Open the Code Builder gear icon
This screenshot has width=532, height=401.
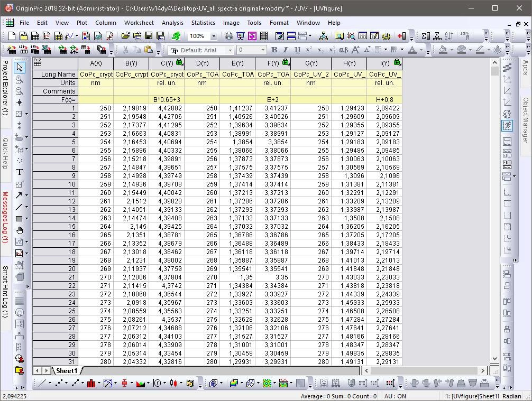click(x=386, y=35)
